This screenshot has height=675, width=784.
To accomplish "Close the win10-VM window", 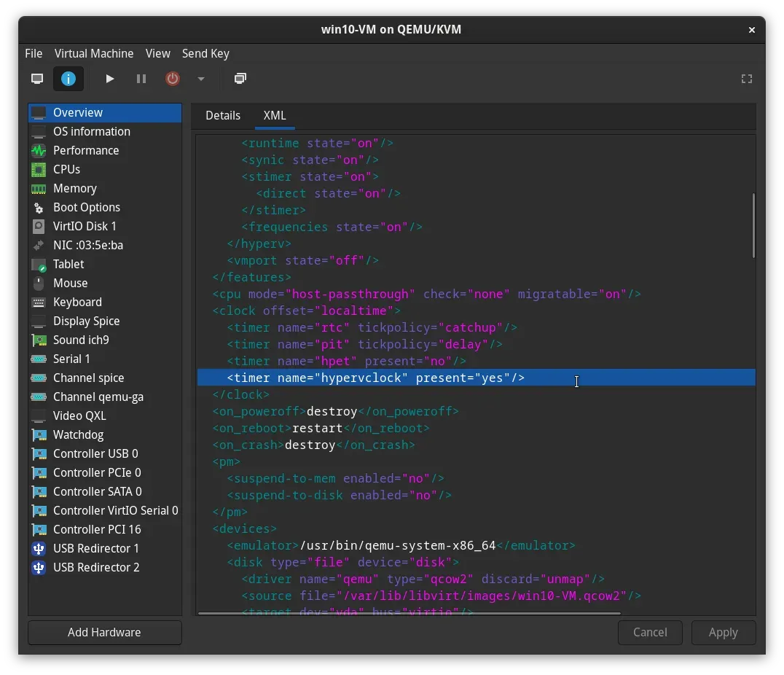I will [x=751, y=30].
